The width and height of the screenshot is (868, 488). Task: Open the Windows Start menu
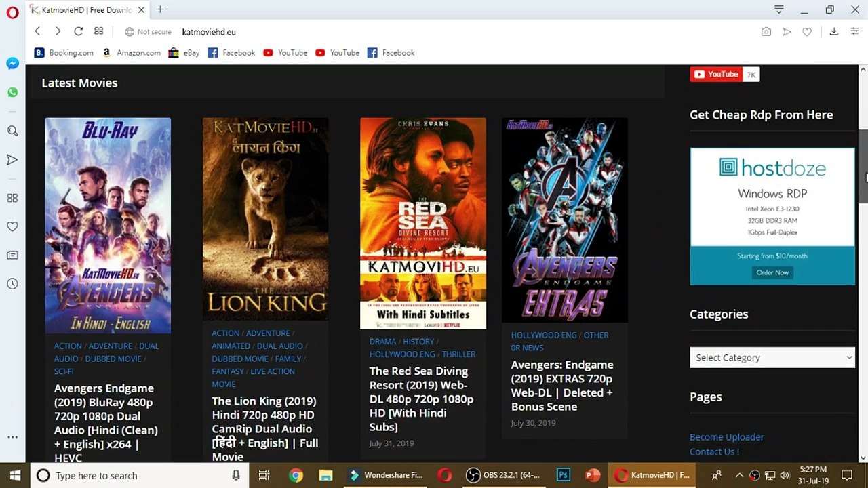click(x=15, y=475)
